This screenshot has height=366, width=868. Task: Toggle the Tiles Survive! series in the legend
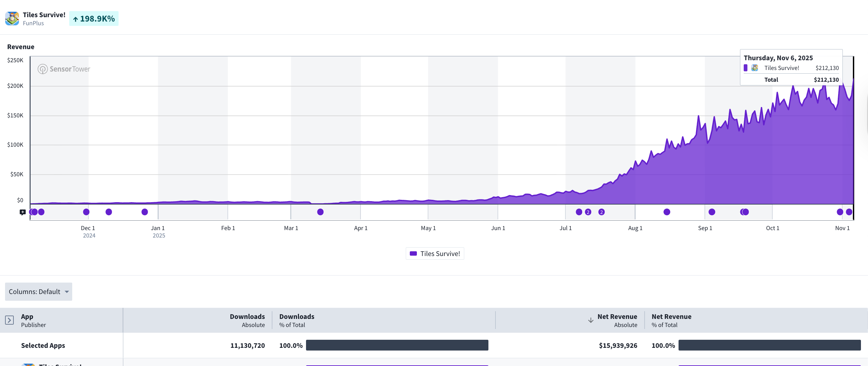440,254
